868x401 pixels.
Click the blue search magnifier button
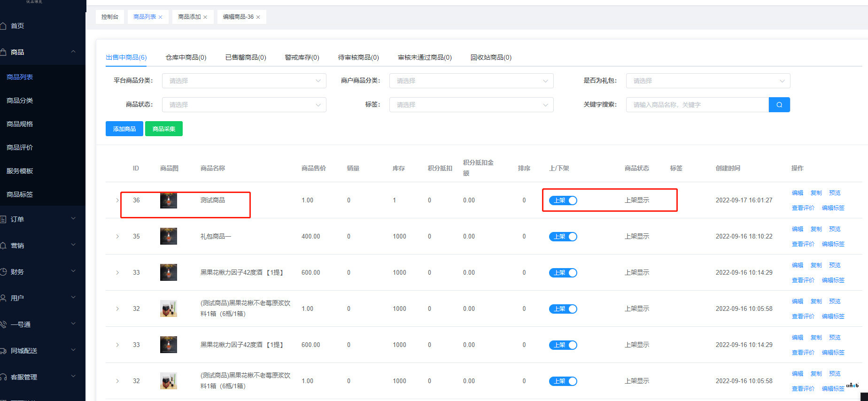[779, 105]
